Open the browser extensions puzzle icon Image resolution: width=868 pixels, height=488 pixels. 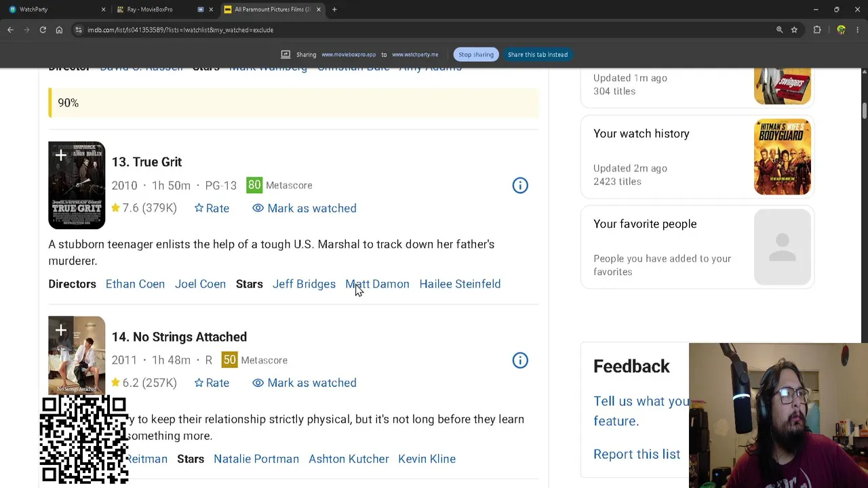click(x=817, y=30)
